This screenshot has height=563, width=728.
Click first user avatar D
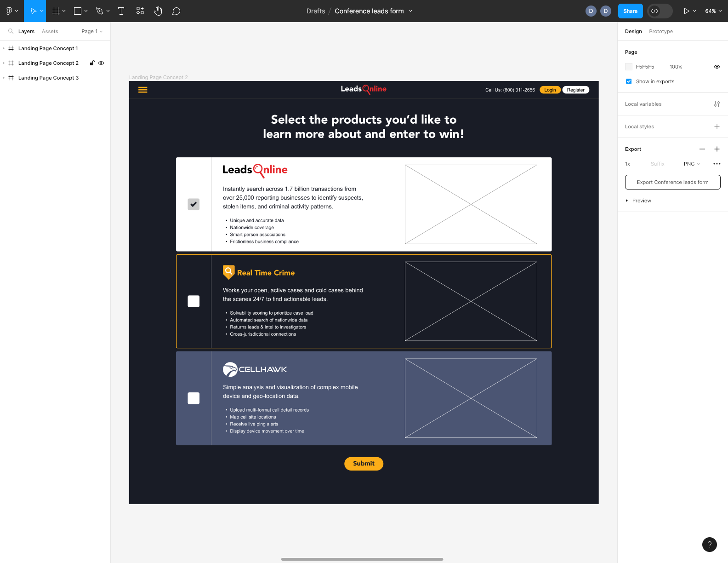[x=591, y=11]
